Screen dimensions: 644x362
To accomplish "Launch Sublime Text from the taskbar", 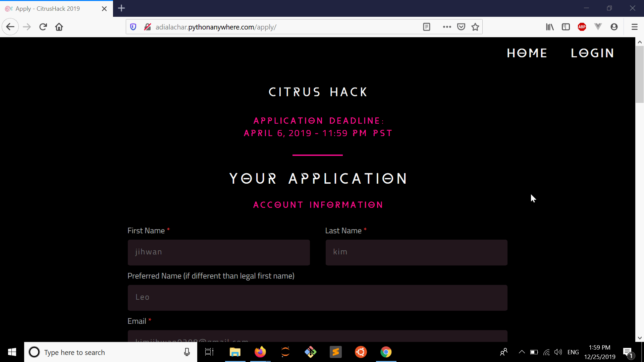I will (335, 352).
